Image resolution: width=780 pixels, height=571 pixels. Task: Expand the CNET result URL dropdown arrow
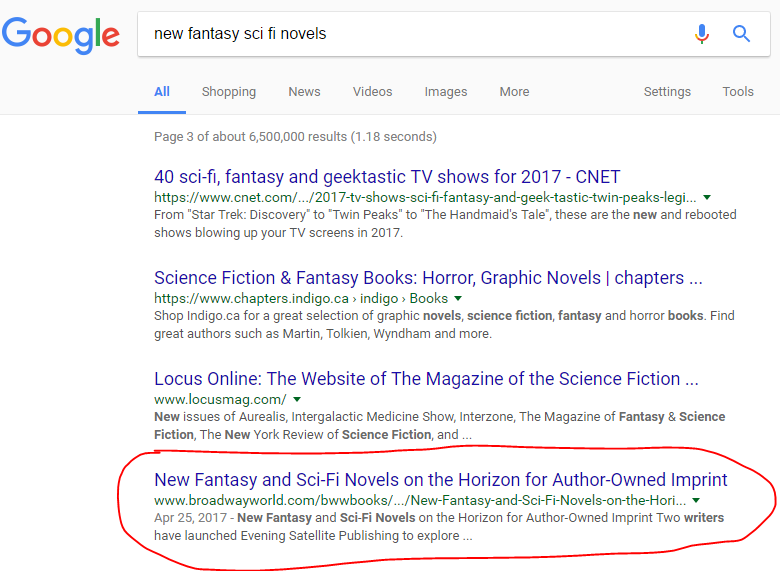click(707, 198)
